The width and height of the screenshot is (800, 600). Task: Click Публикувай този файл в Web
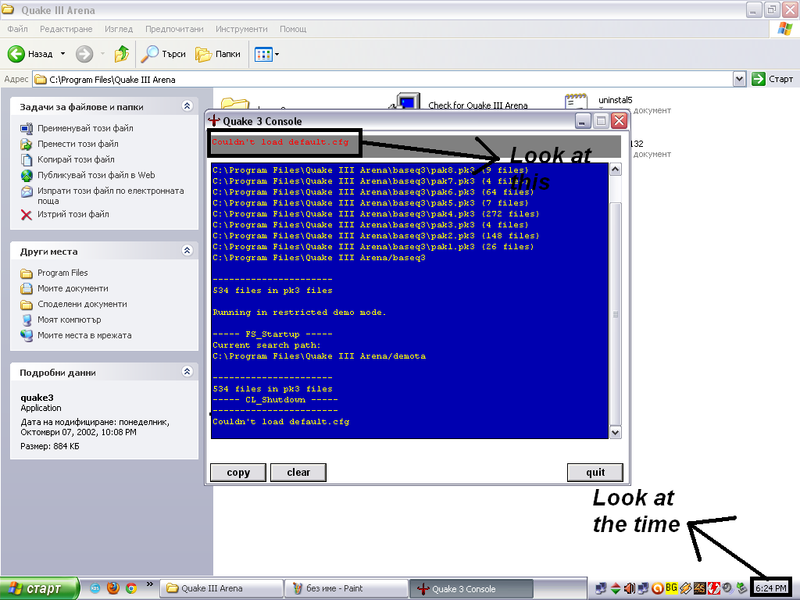pos(96,175)
